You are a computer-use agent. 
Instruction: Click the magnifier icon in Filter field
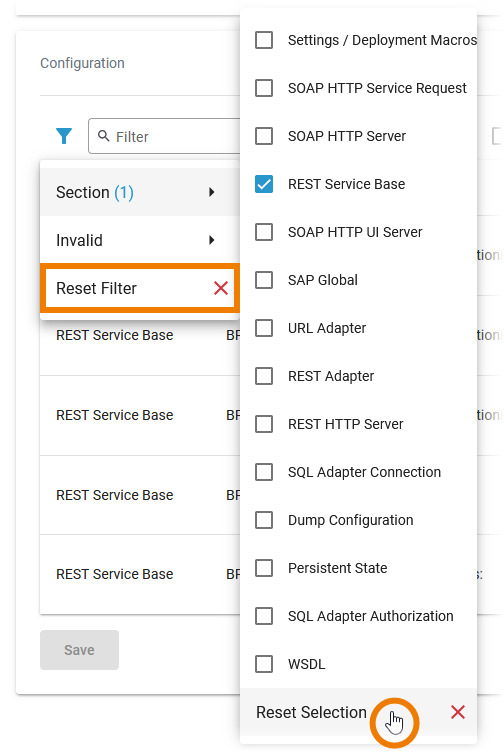(x=103, y=136)
